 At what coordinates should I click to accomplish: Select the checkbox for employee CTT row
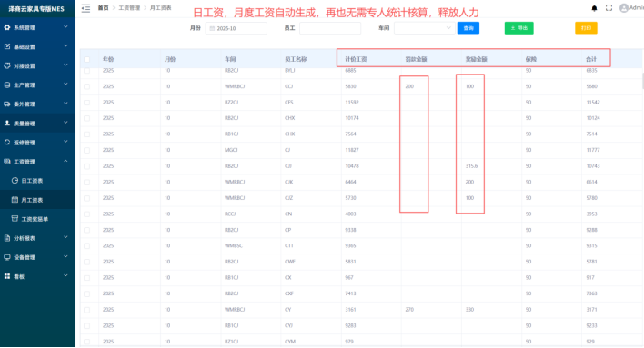click(86, 246)
